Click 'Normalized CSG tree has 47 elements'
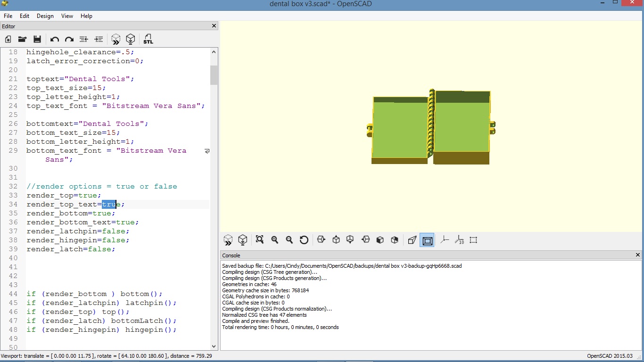The image size is (644, 362). [264, 315]
